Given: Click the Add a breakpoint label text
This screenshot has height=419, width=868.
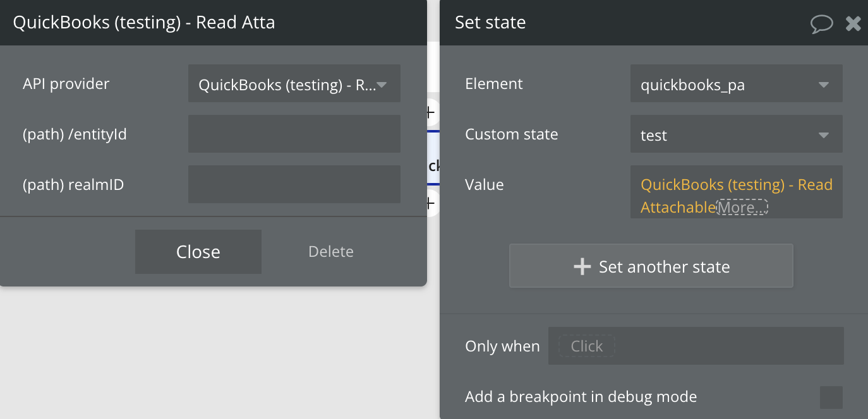Looking at the screenshot, I should coord(581,397).
